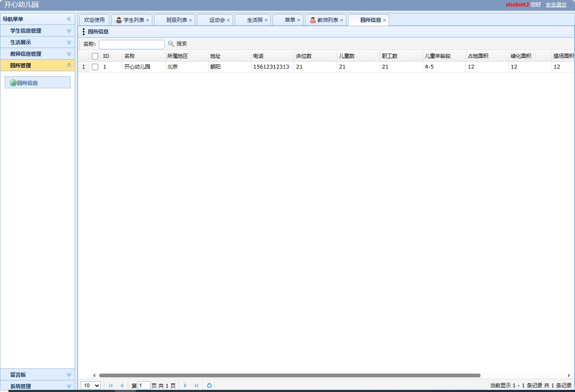The image size is (575, 392).
Task: Click inside the 名称 search input field
Action: click(131, 44)
